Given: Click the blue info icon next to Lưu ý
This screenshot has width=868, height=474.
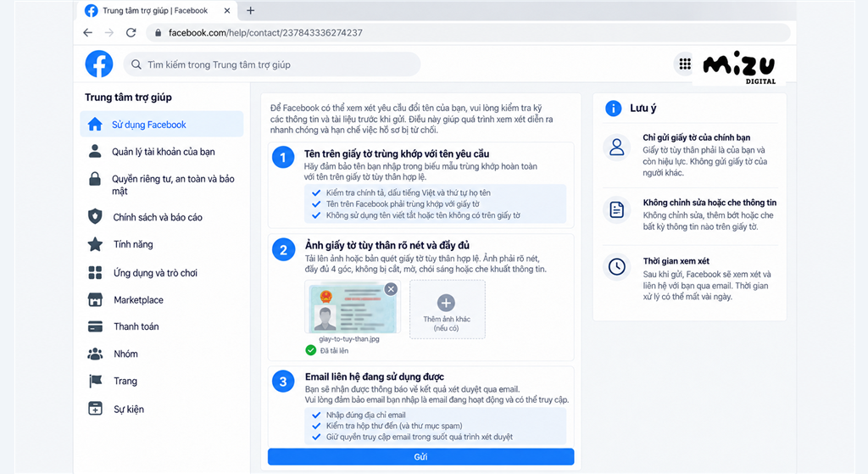Looking at the screenshot, I should (614, 108).
